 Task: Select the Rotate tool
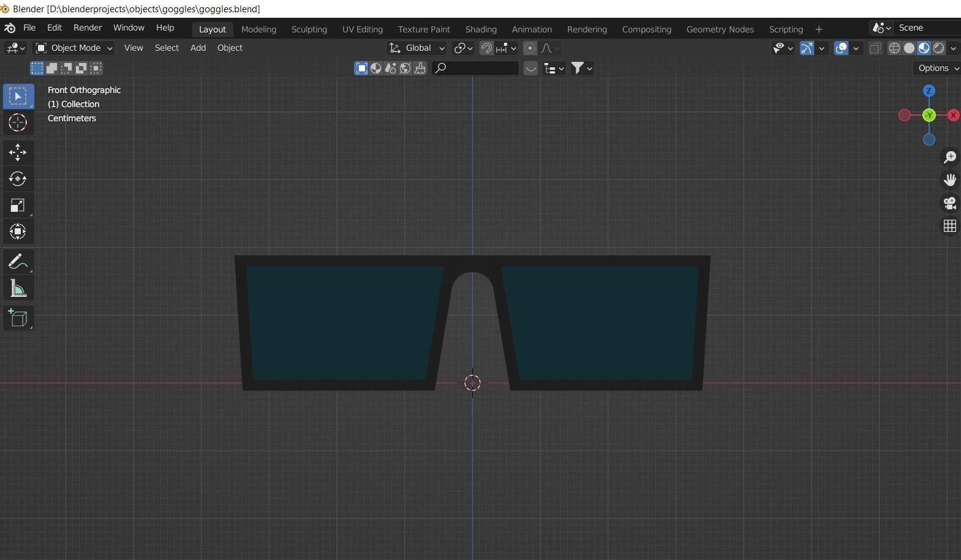point(18,179)
